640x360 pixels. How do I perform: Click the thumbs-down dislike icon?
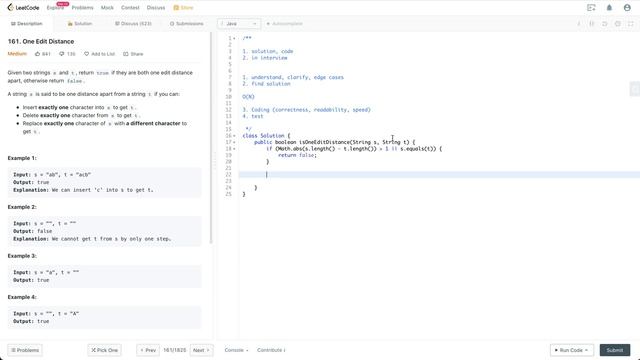[x=62, y=54]
